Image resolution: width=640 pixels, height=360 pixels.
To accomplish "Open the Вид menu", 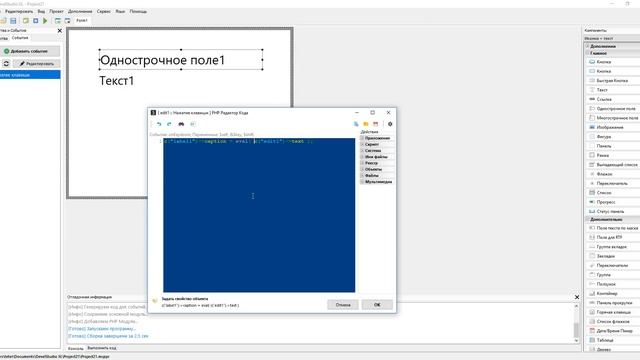I will (41, 11).
